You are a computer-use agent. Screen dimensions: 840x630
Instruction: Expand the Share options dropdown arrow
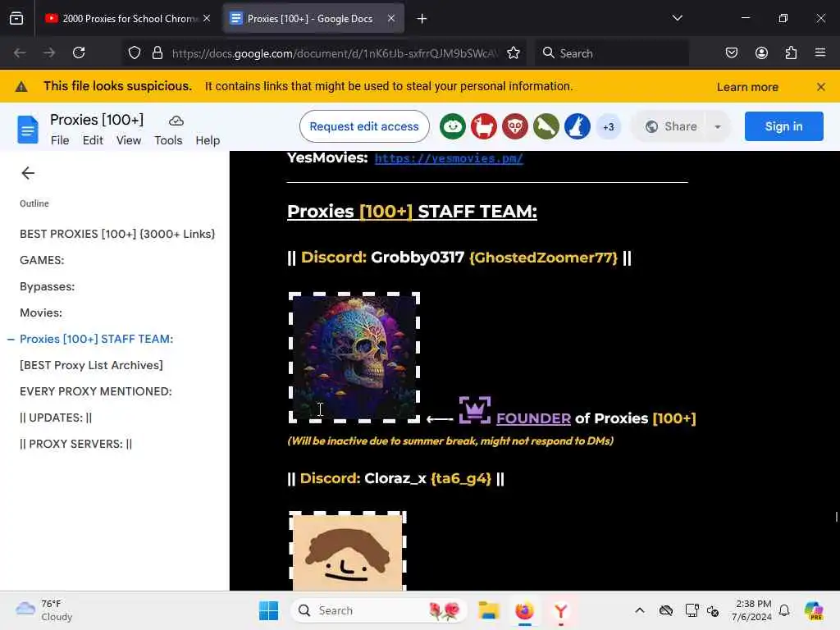tap(718, 127)
